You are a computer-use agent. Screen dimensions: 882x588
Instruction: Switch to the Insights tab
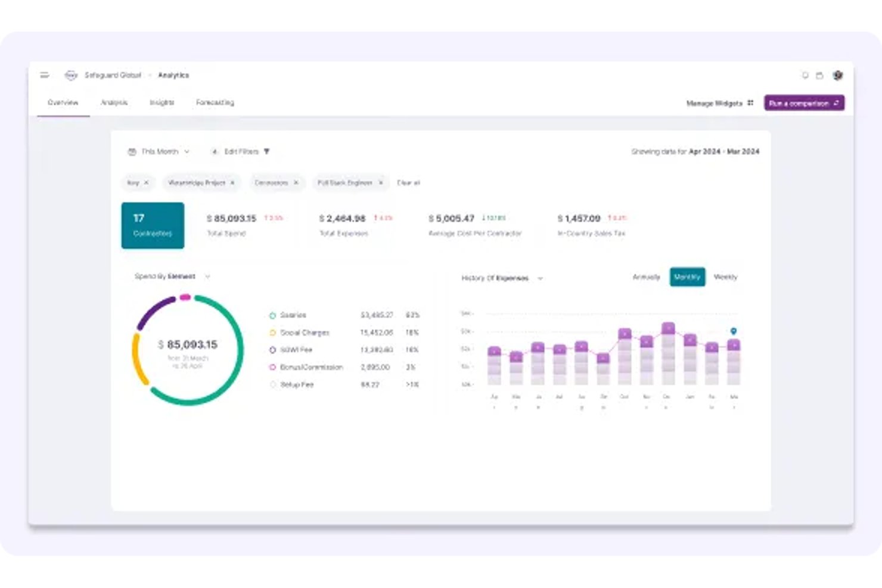click(162, 102)
